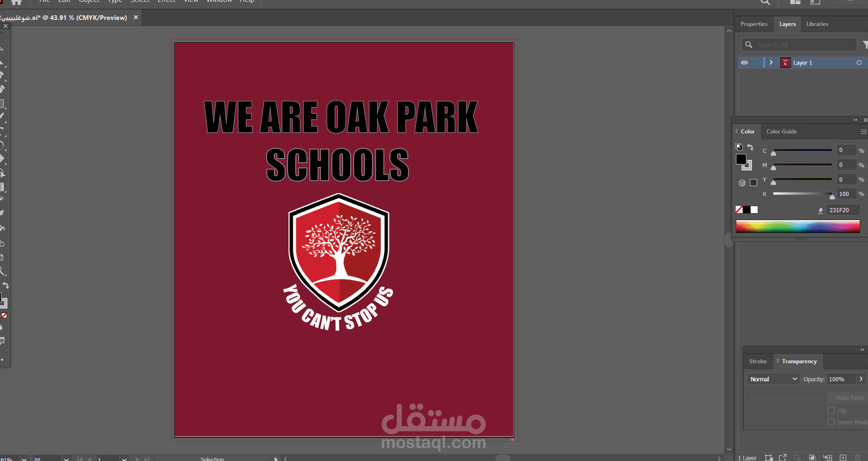Click the None color icon in toolbar
The image size is (868, 461).
coord(4,316)
